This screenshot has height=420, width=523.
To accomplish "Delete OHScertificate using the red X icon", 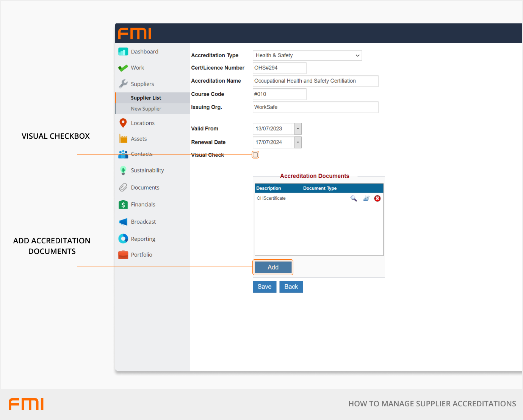I will tap(377, 198).
